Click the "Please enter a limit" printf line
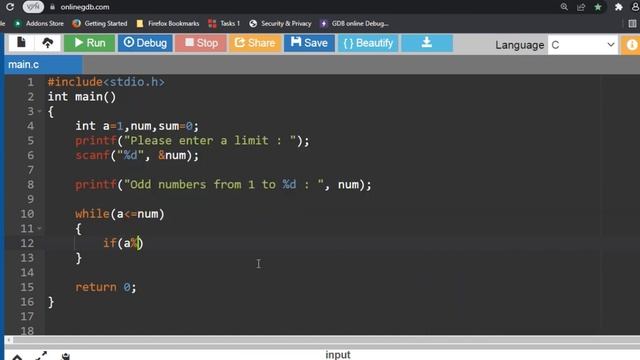Screen dimensions: 640x360 coord(192,141)
